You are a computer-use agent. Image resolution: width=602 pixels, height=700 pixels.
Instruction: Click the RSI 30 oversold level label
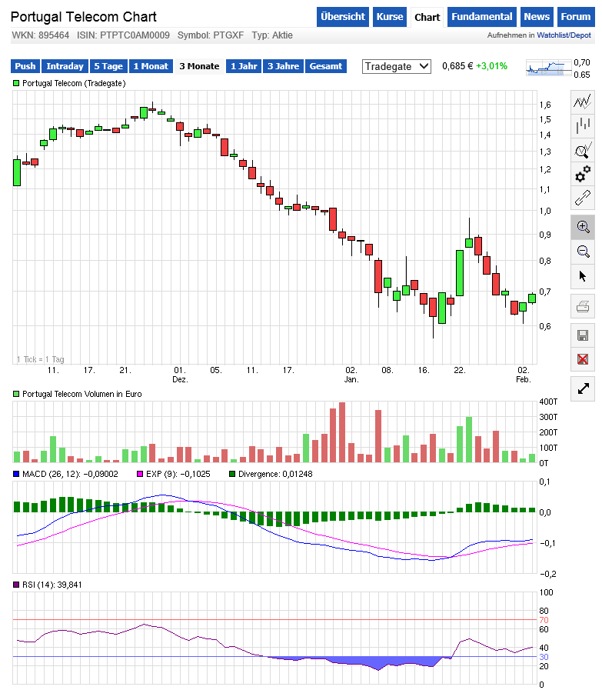tap(544, 657)
